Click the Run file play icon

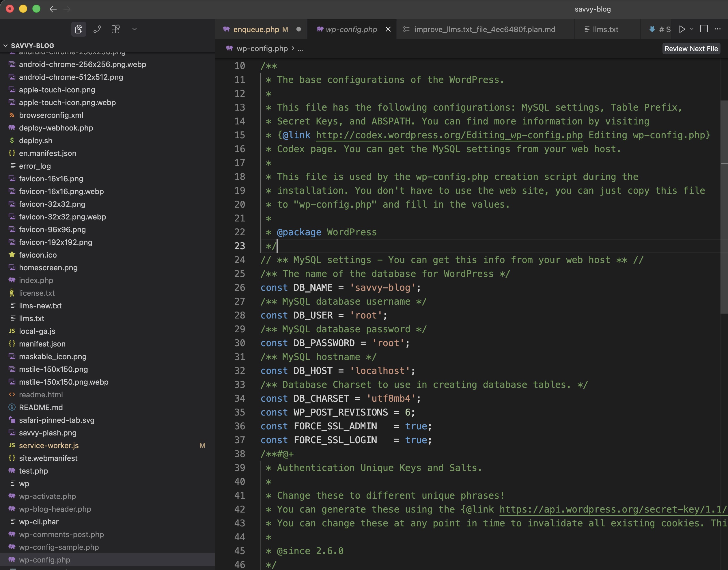682,29
